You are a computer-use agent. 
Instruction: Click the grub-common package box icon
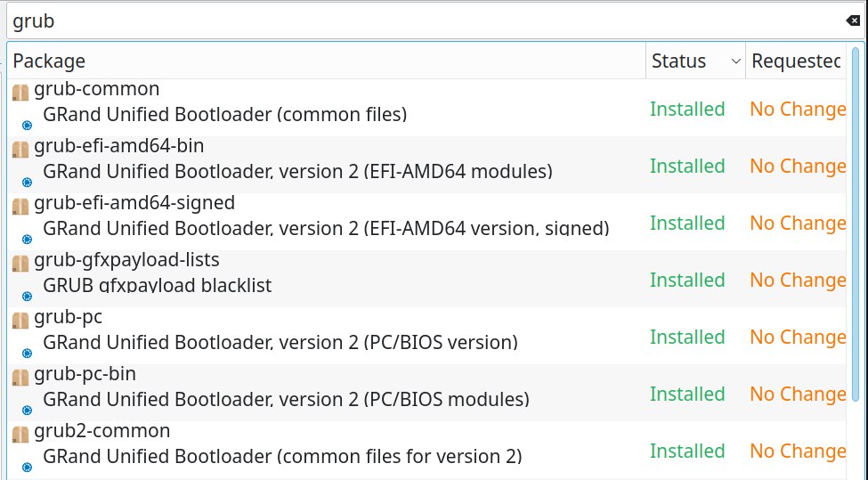20,93
